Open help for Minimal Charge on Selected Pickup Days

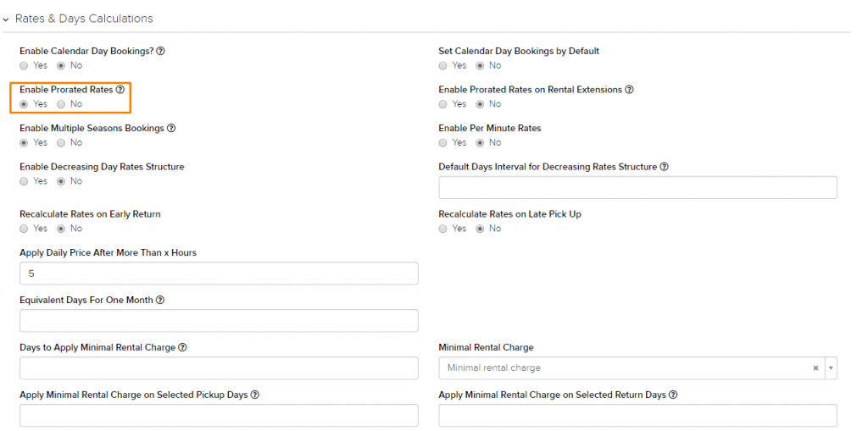click(255, 395)
